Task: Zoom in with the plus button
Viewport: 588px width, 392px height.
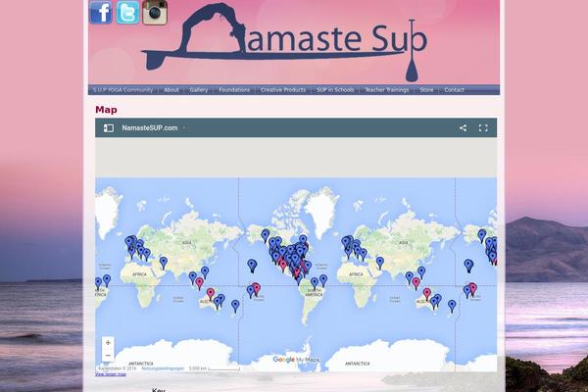Action: [108, 342]
